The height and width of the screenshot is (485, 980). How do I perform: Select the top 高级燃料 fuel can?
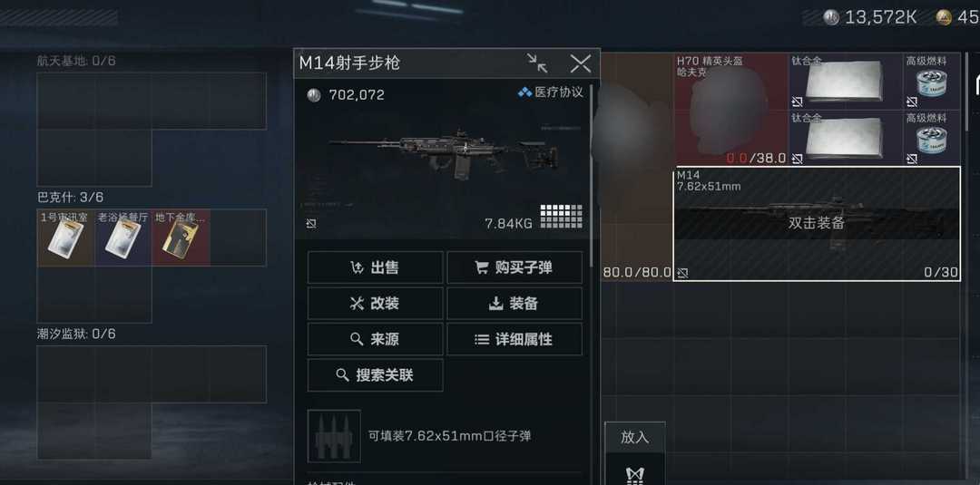pyautogui.click(x=932, y=82)
